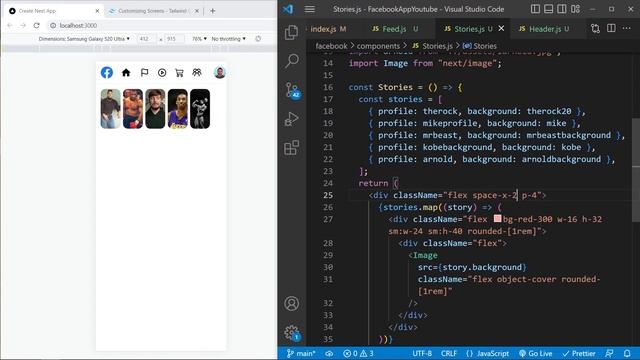Open the Manage gear menu

(292, 333)
